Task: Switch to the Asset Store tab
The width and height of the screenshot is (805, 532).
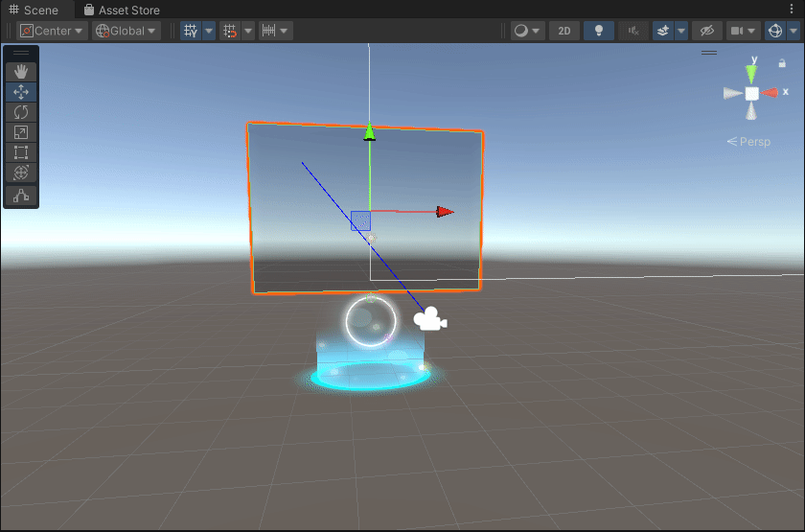Action: 121,10
